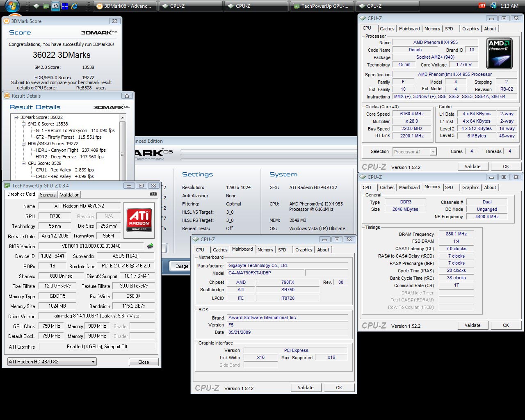Screen dimensions: 525x420
Task: Click the NB Frequency value 4400.4 MHz
Action: coord(487,217)
